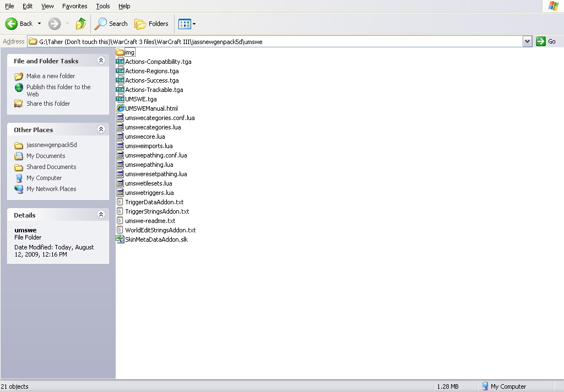Select Actions-Compatibility.tga file icon
This screenshot has height=392, width=564.
[120, 62]
